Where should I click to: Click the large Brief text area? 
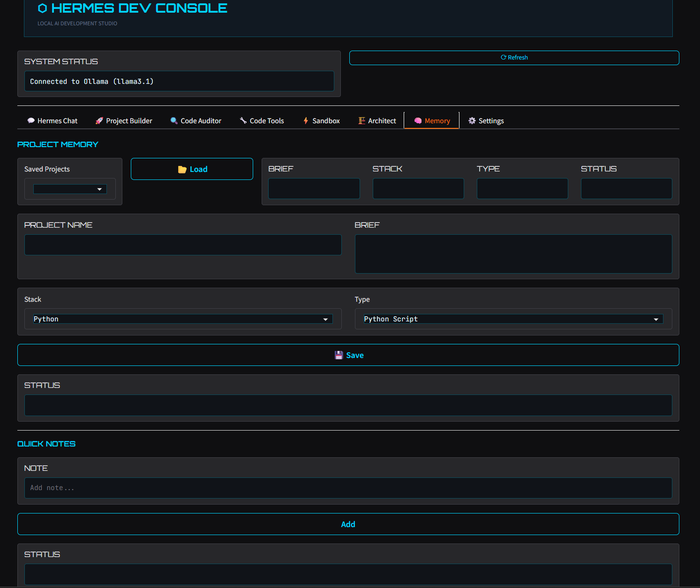513,254
